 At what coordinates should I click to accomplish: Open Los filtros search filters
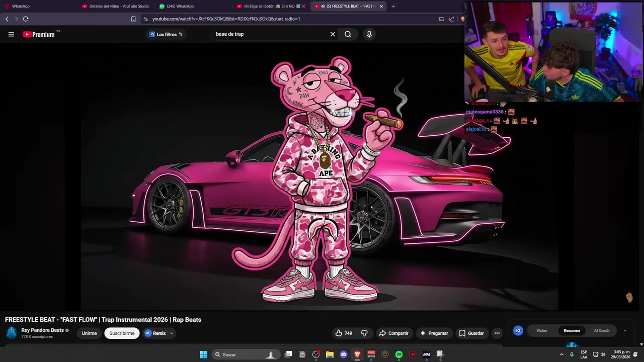pyautogui.click(x=166, y=34)
